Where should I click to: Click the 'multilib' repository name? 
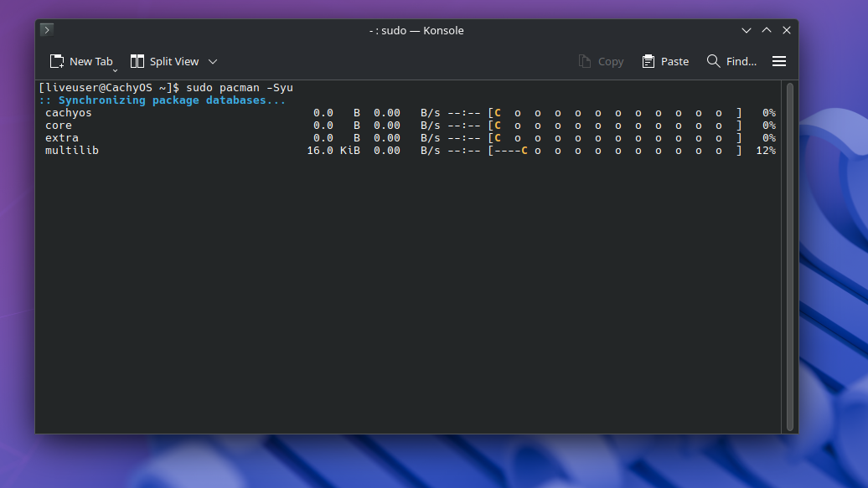click(x=72, y=151)
